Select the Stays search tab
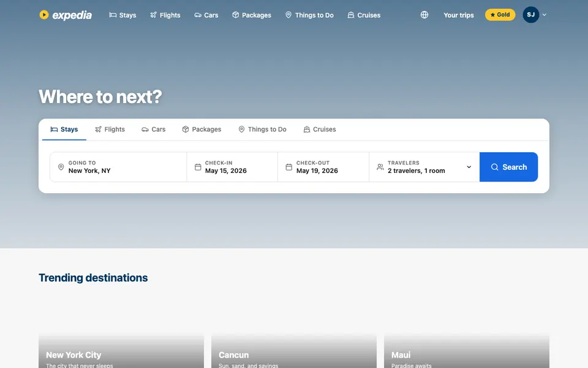Image resolution: width=588 pixels, height=368 pixels. pyautogui.click(x=64, y=129)
